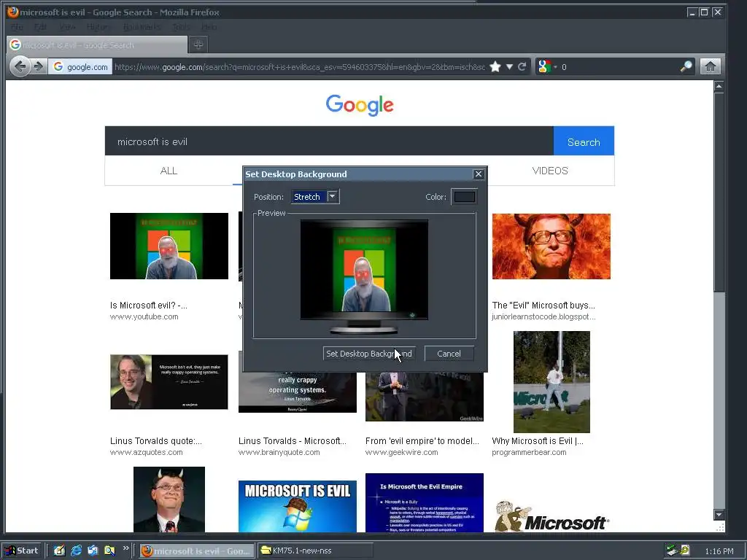The width and height of the screenshot is (747, 560).
Task: Open the Windows Start menu
Action: click(22, 551)
